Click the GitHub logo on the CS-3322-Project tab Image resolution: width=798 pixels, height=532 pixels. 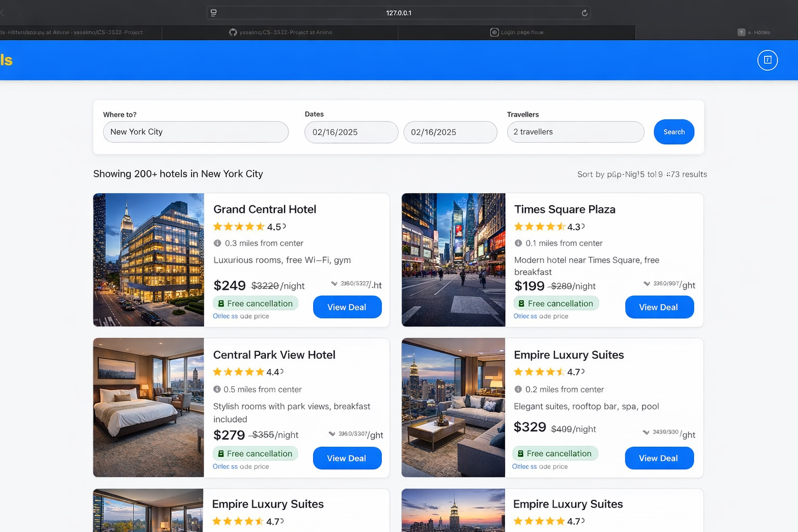233,32
